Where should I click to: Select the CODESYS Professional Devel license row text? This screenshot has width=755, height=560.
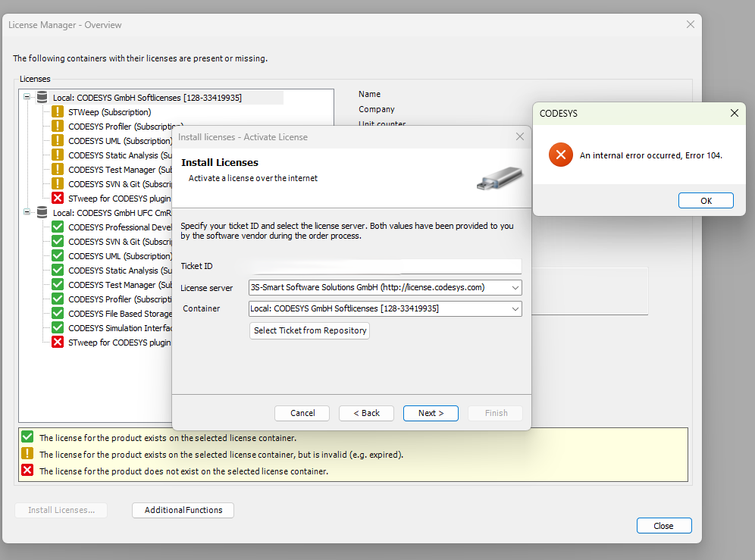click(x=120, y=227)
